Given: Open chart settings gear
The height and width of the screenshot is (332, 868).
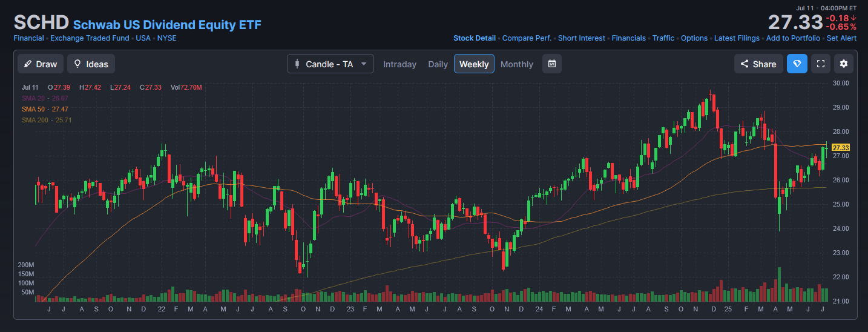Looking at the screenshot, I should point(844,64).
